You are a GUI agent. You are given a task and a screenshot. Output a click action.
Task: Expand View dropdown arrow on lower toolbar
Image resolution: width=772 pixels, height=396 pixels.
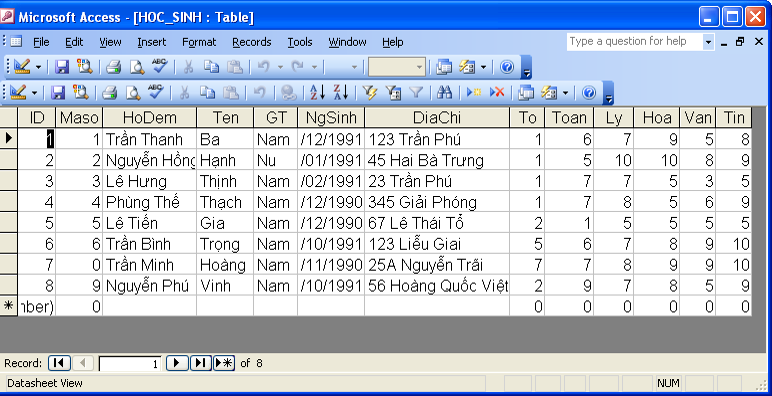pyautogui.click(x=34, y=92)
